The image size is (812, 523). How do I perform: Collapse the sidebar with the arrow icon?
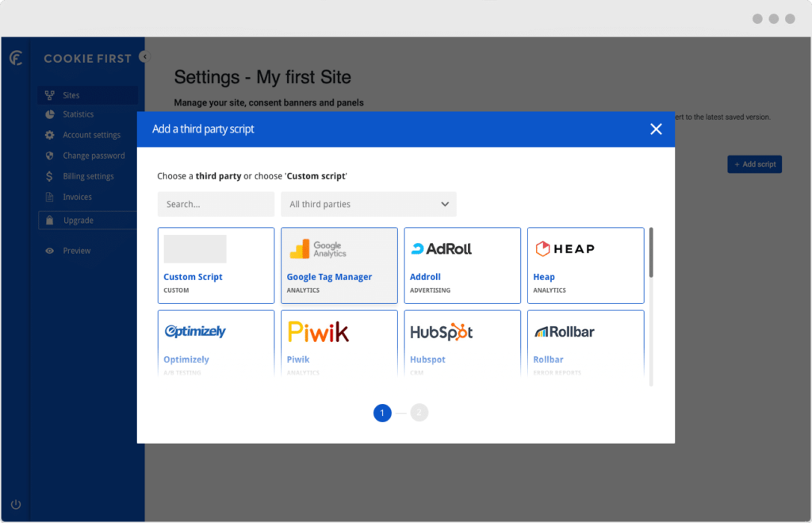coord(143,56)
